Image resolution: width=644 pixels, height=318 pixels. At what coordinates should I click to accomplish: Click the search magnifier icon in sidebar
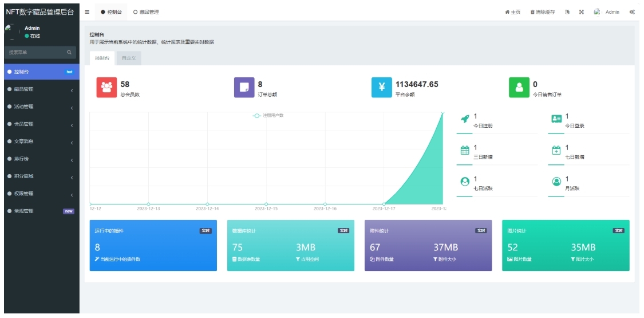[69, 53]
